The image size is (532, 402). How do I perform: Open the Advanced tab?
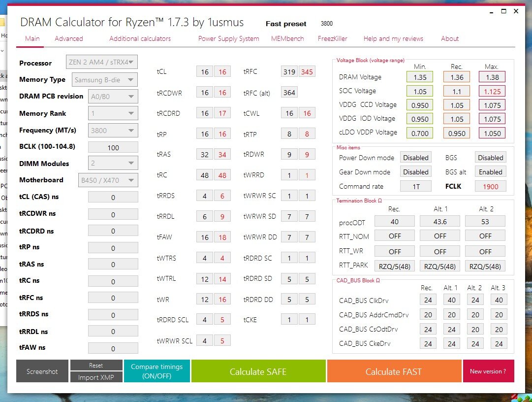pyautogui.click(x=69, y=39)
